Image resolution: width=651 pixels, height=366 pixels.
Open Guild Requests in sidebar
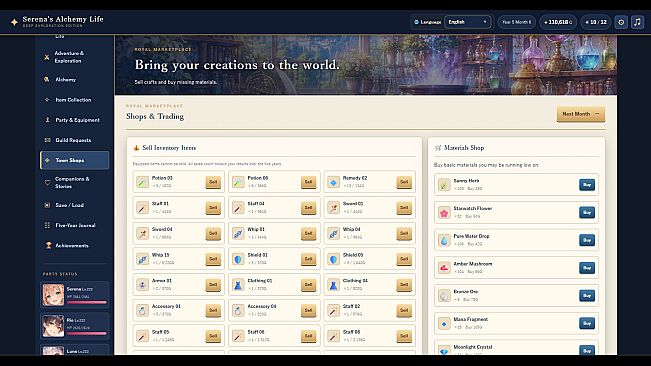pos(75,140)
